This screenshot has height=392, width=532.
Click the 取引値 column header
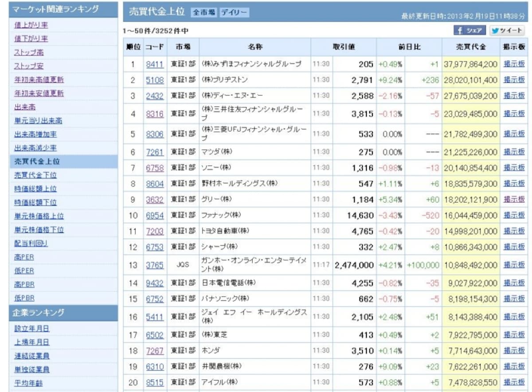(344, 47)
